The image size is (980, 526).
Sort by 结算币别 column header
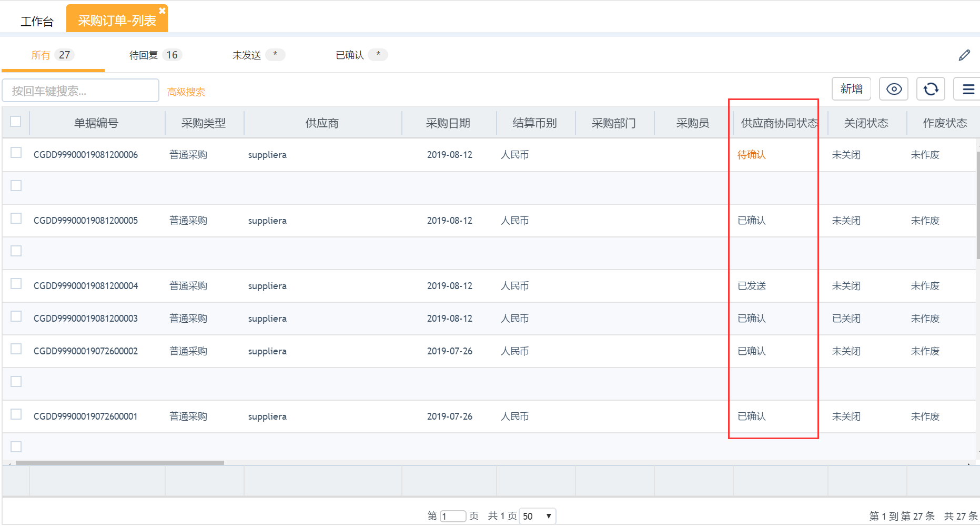click(x=535, y=123)
